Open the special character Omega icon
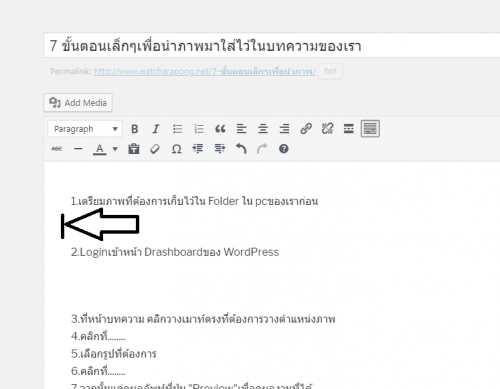The image size is (500, 389). pos(176,149)
